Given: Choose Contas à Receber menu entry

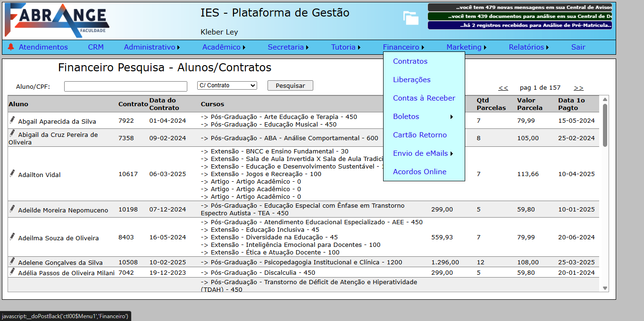Looking at the screenshot, I should pyautogui.click(x=424, y=98).
